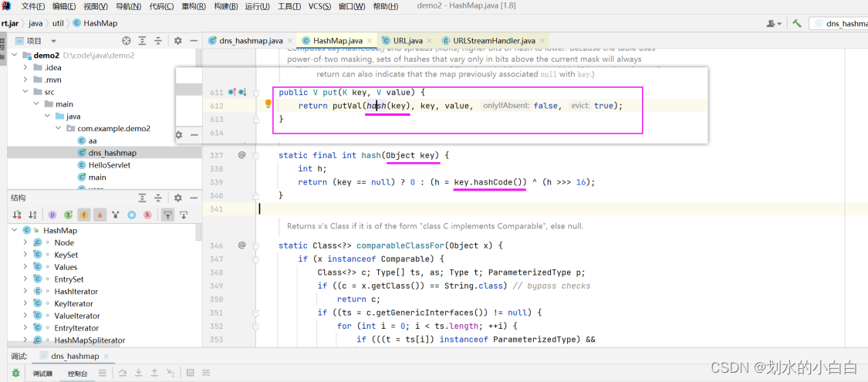Screen dimensions: 868x382
Task: Open the VCS(S) menu
Action: pos(319,7)
